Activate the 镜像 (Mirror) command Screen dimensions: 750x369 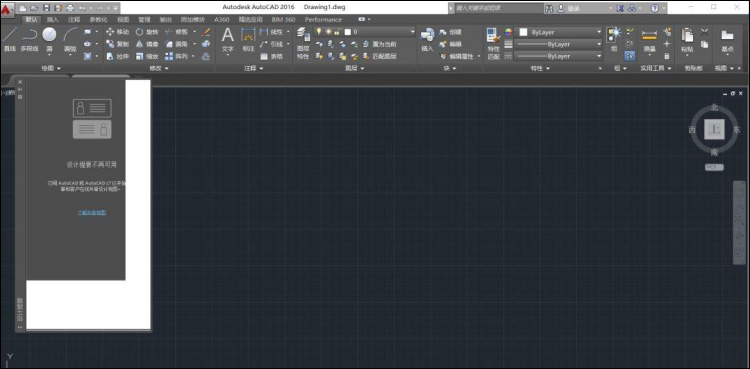[147, 44]
